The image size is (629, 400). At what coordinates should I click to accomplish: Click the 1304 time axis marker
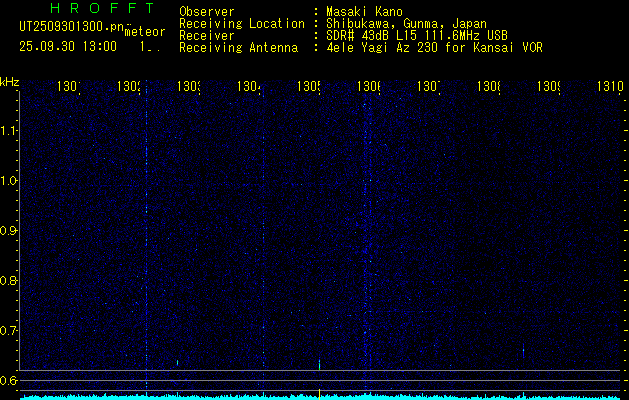pyautogui.click(x=249, y=86)
